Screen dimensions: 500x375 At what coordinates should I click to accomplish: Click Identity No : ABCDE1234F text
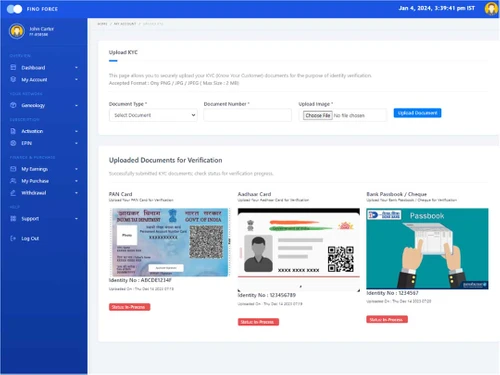140,280
